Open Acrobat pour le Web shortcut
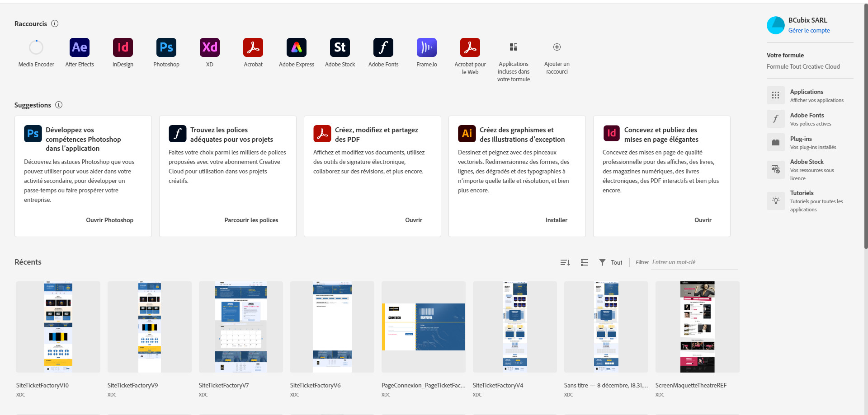The image size is (868, 415). 470,47
